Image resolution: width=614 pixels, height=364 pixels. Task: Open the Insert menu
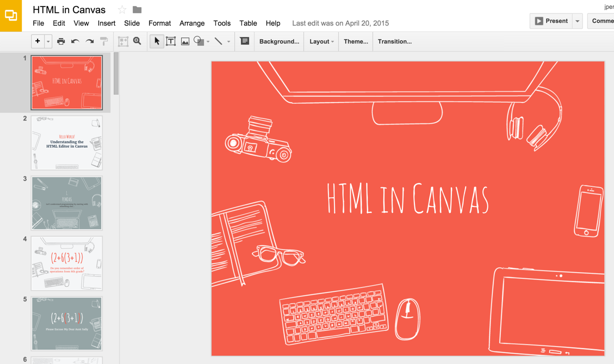click(107, 23)
